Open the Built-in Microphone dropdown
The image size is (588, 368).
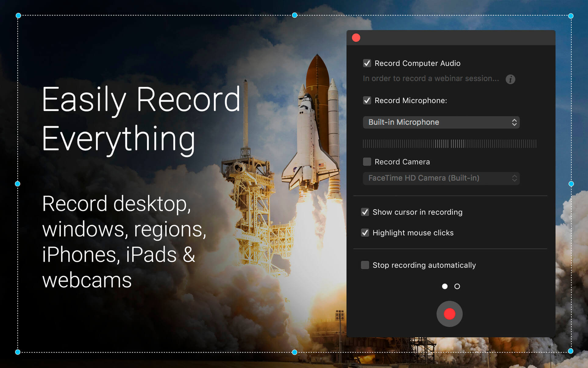click(x=441, y=122)
